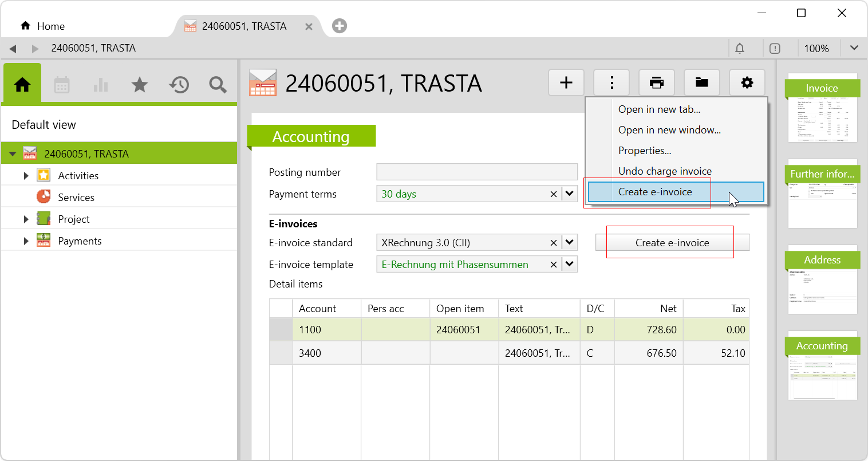Open the folder icon button

click(x=701, y=83)
